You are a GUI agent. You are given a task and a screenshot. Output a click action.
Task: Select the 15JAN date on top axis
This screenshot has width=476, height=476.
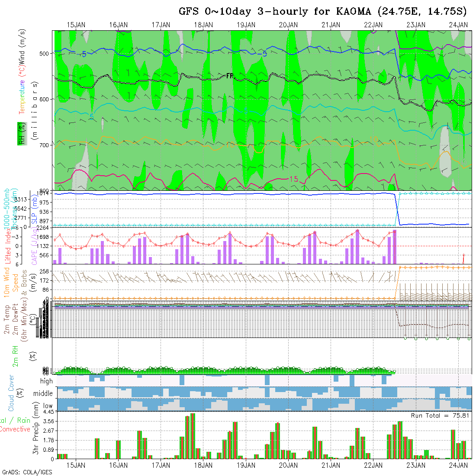pos(76,25)
